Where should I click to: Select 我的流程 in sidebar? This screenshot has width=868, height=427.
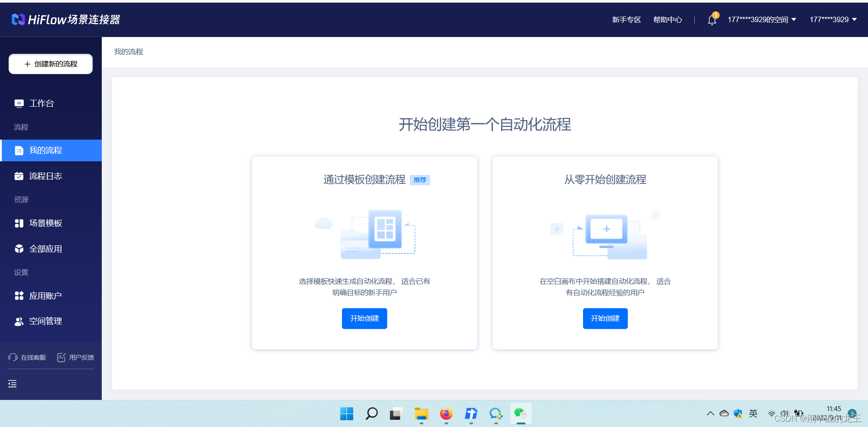coord(51,150)
